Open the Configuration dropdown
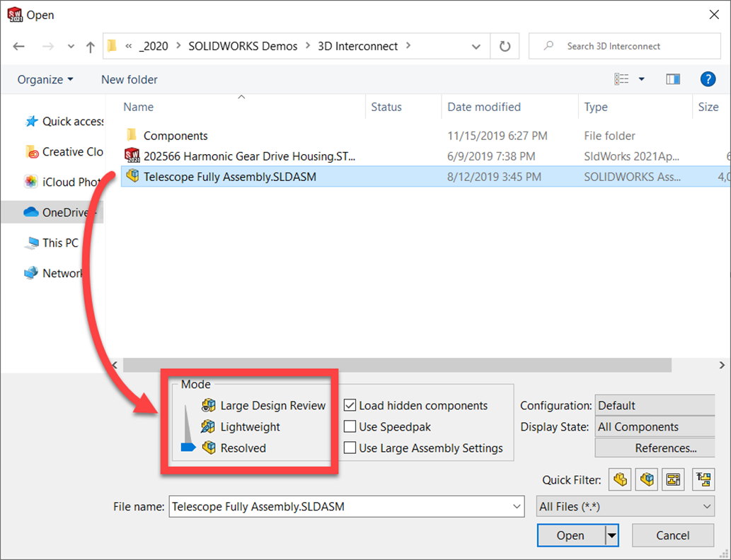 pyautogui.click(x=655, y=405)
